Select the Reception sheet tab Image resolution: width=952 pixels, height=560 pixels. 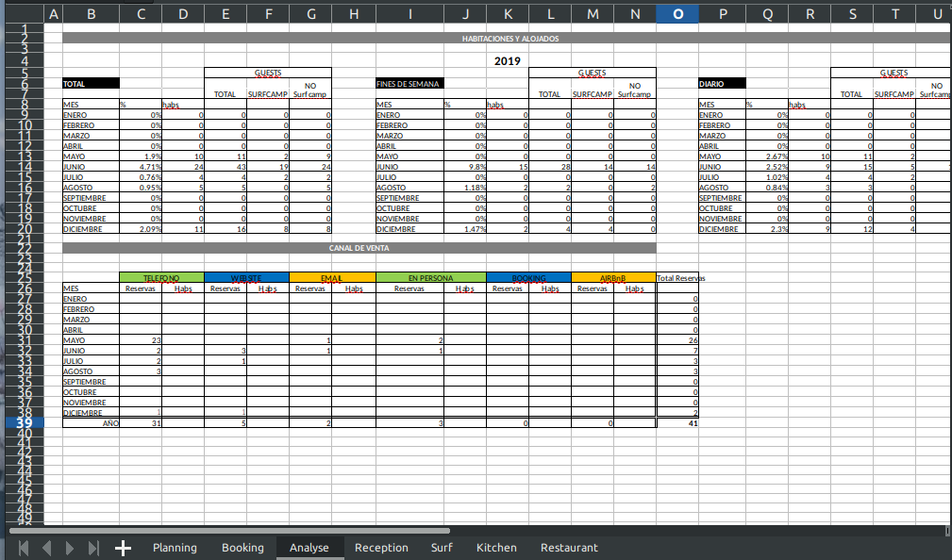381,548
